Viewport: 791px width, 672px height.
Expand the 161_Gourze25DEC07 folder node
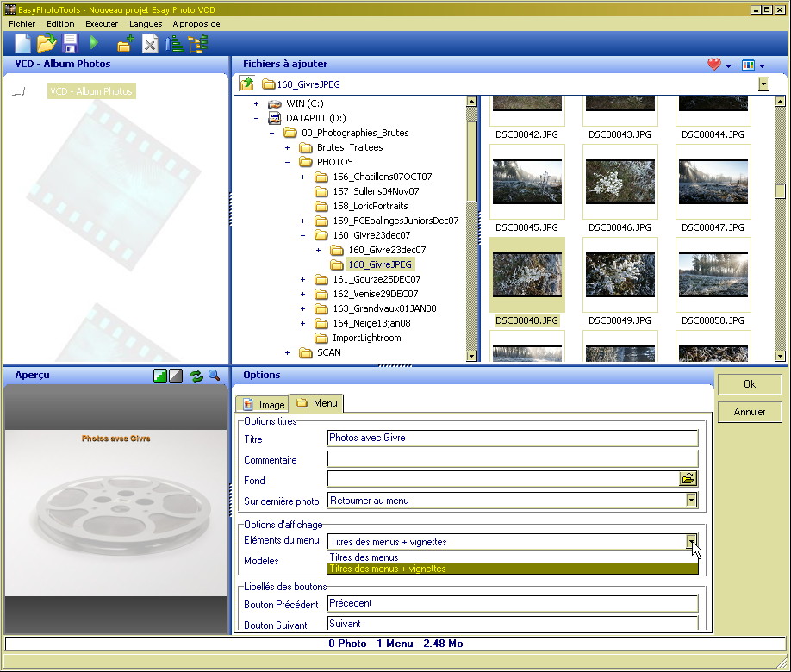(x=302, y=279)
